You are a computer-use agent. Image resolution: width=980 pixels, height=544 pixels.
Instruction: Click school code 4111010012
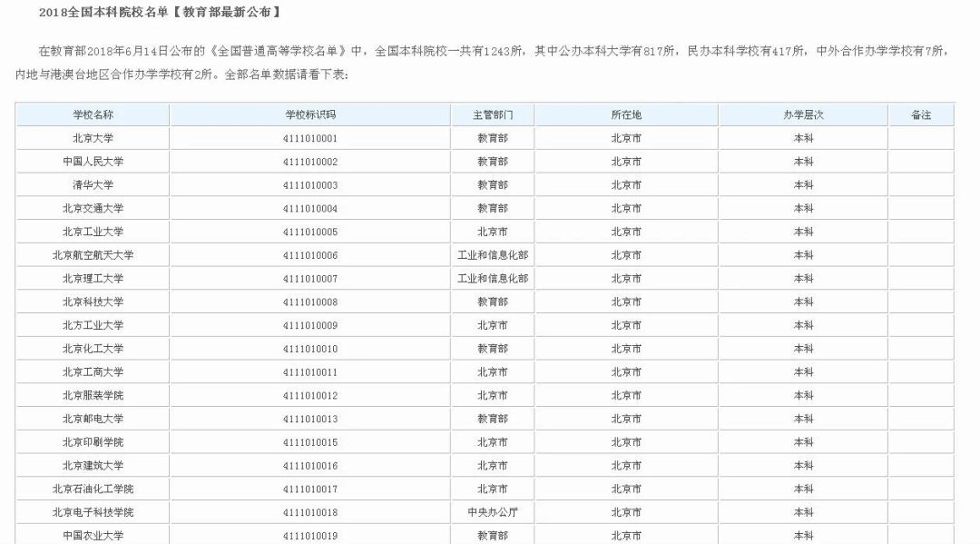coord(310,395)
